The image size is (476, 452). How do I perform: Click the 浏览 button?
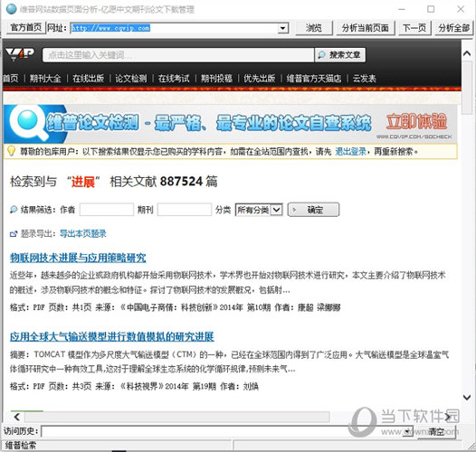(314, 28)
